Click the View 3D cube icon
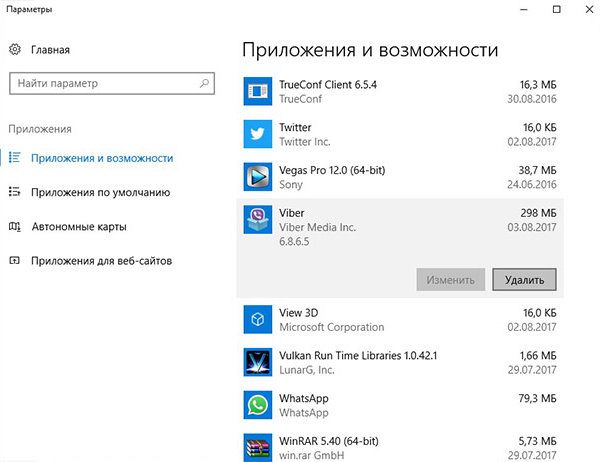This screenshot has height=462, width=600. [x=258, y=319]
